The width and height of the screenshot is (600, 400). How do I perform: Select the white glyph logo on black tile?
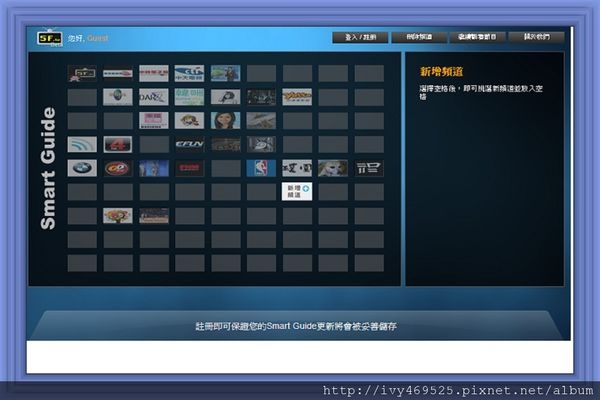[369, 168]
